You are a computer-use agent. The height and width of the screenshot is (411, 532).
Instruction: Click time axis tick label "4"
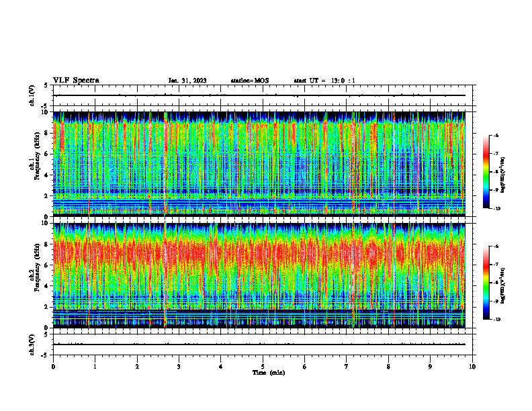pyautogui.click(x=221, y=367)
